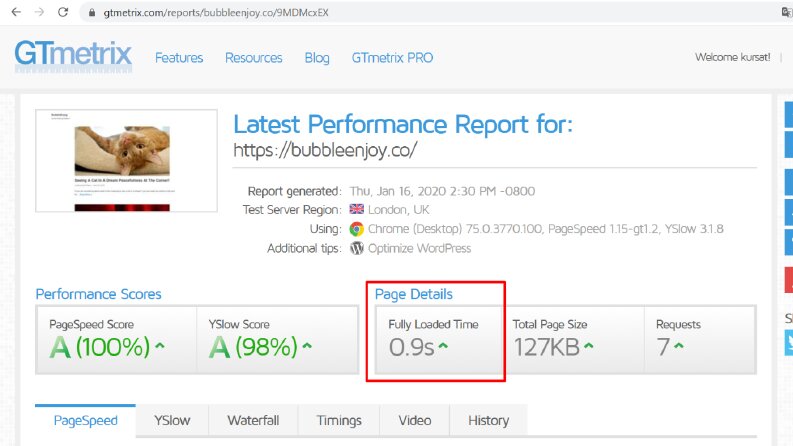This screenshot has height=446, width=793.
Task: Click the Twitter share icon at right edge
Action: tap(789, 342)
